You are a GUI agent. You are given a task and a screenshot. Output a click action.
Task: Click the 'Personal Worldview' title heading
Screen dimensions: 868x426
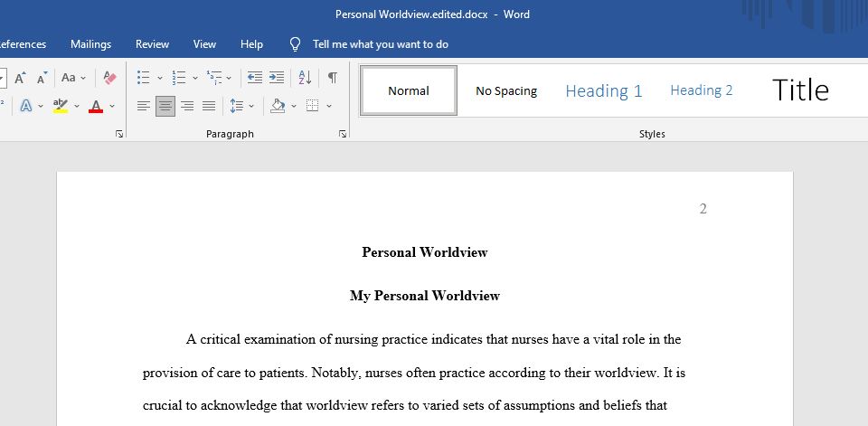[425, 252]
